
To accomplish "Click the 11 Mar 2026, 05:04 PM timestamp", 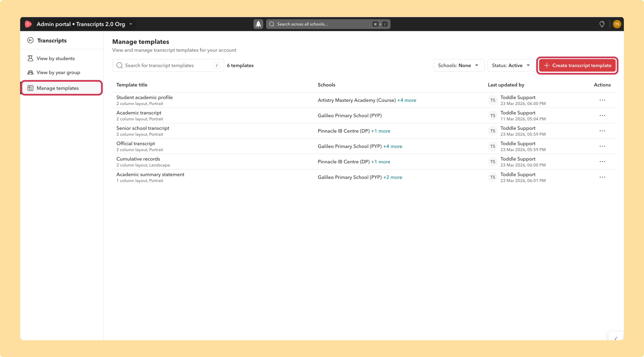I will (523, 119).
